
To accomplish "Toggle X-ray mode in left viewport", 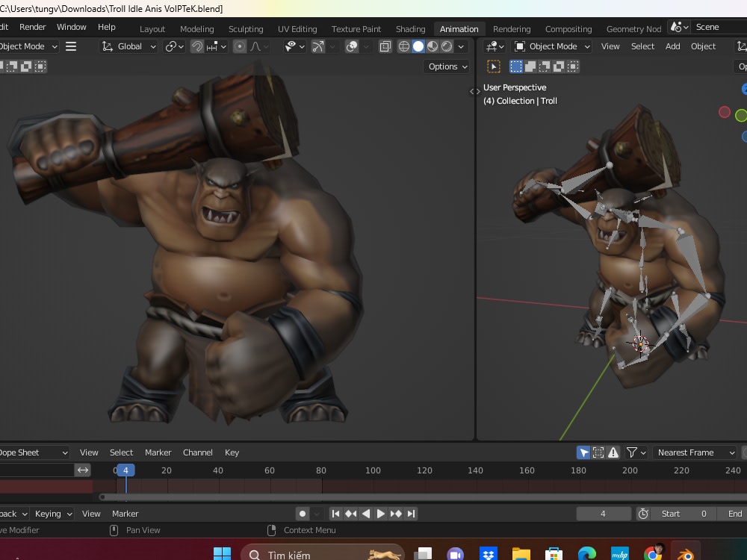I will coord(385,46).
